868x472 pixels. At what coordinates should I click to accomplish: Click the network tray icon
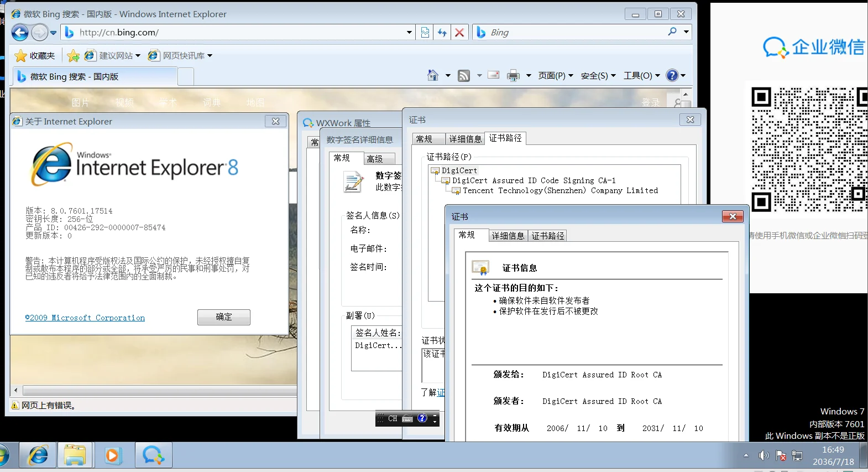tap(797, 455)
